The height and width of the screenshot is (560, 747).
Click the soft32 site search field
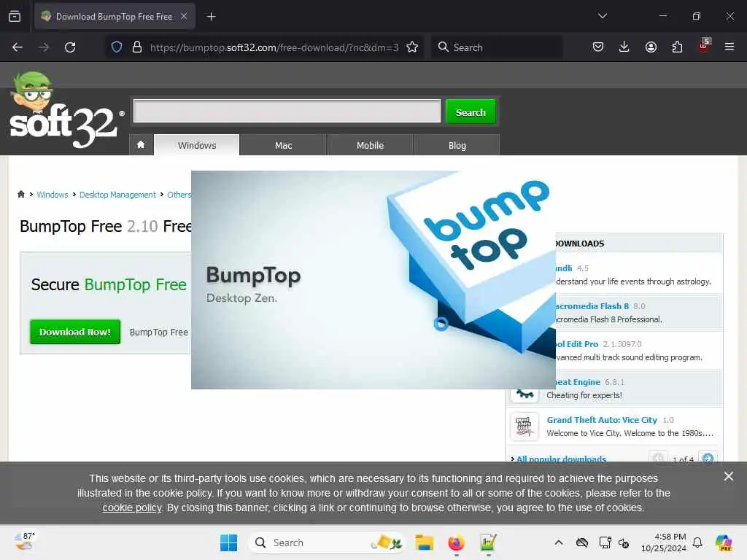(x=287, y=111)
